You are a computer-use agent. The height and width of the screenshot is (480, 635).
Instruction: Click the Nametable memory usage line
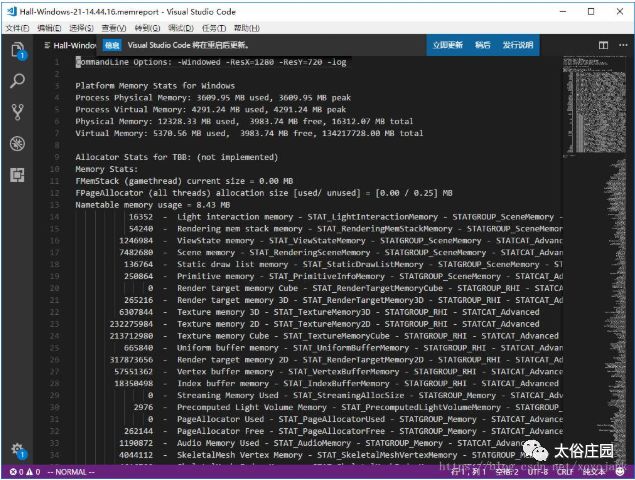click(153, 205)
